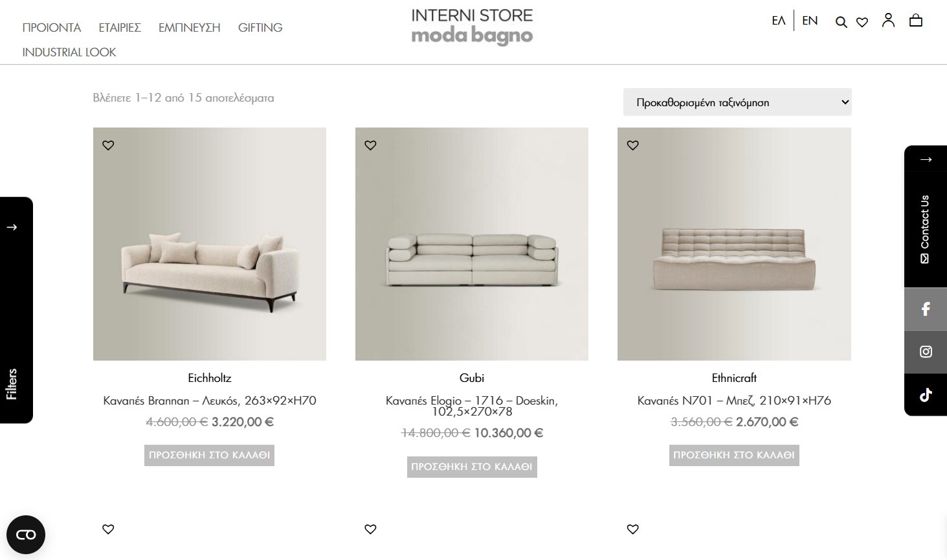Open the search icon
This screenshot has height=560, width=947.
(841, 21)
